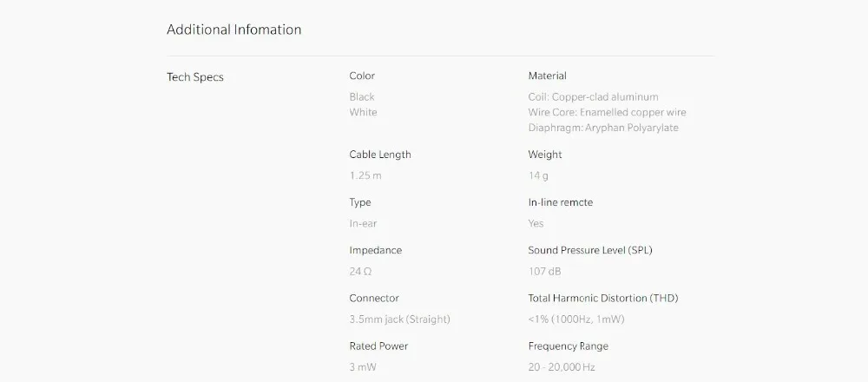Click the Cable Length label
The image size is (868, 382).
point(380,155)
